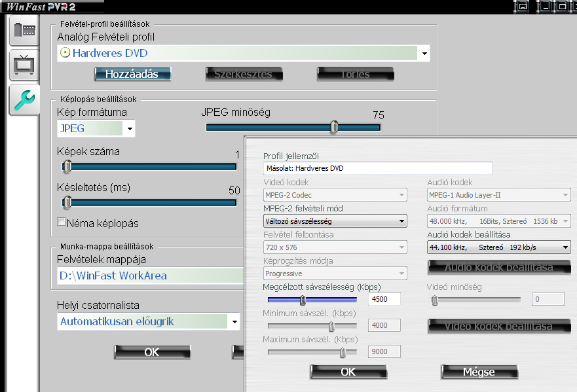Click the maximum bandwidth 9000 field

384,351
